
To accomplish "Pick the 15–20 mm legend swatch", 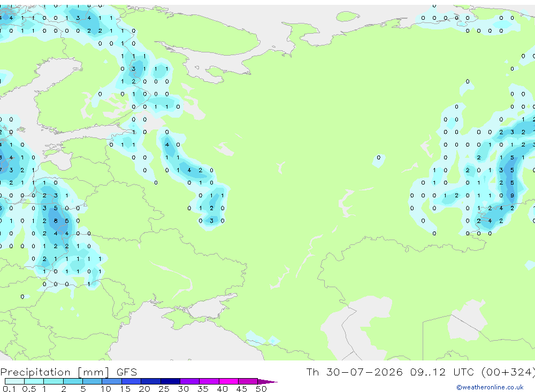I will pos(131,381).
